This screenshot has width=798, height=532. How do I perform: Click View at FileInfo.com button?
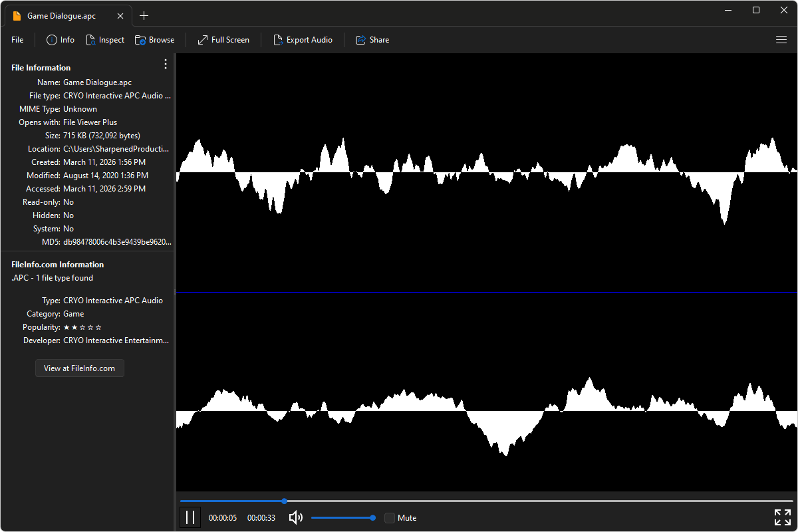(x=79, y=368)
